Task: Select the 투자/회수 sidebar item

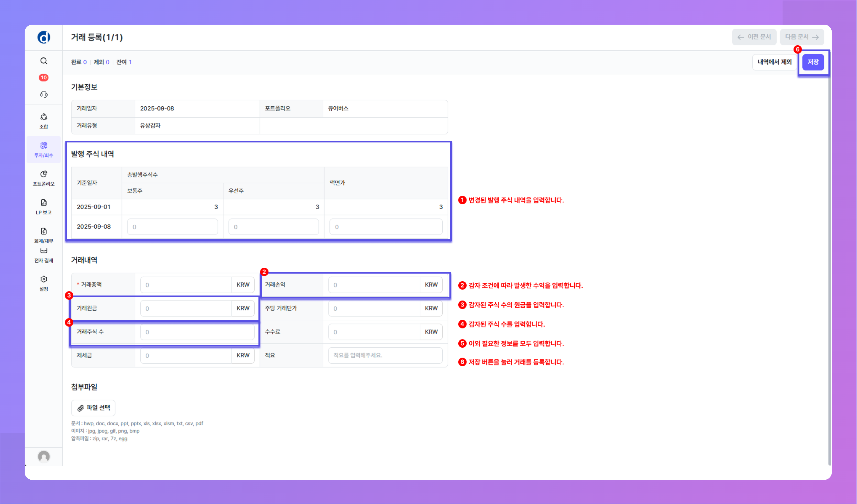Action: (43, 150)
